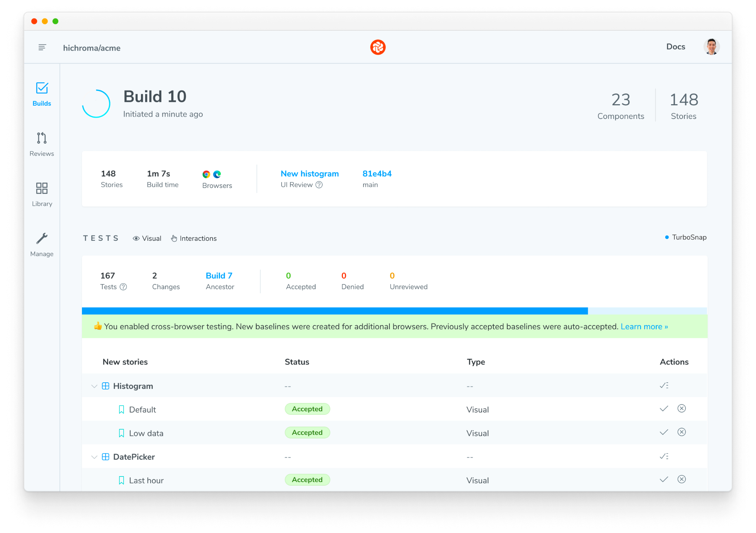Click the TurboSnap indicator
This screenshot has height=533, width=756.
(685, 237)
